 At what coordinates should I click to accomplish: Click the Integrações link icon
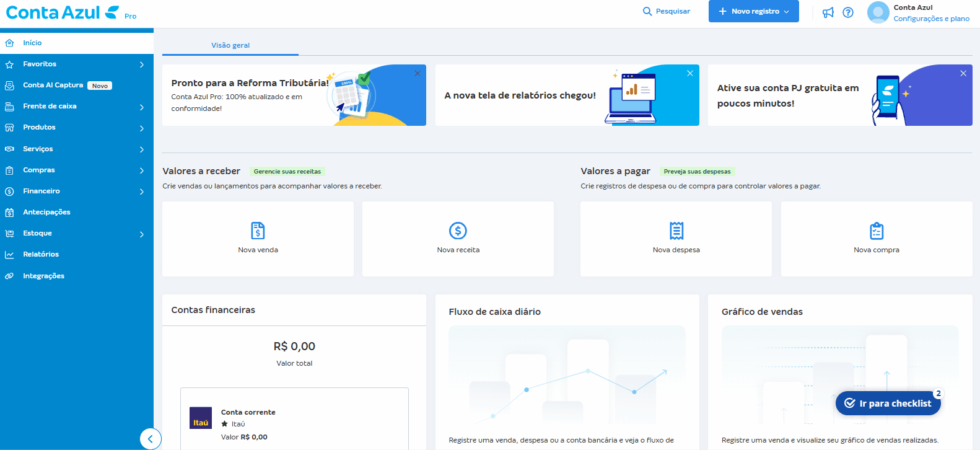click(x=9, y=276)
